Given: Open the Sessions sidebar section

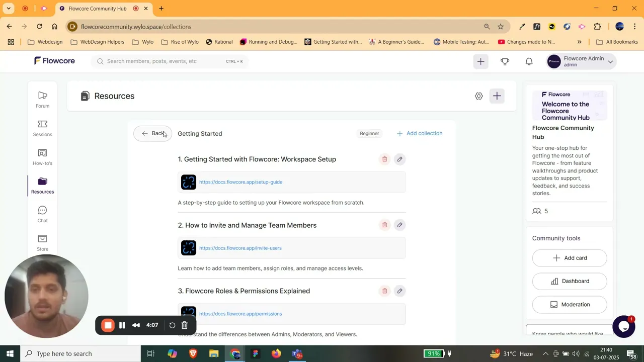Looking at the screenshot, I should [42, 128].
